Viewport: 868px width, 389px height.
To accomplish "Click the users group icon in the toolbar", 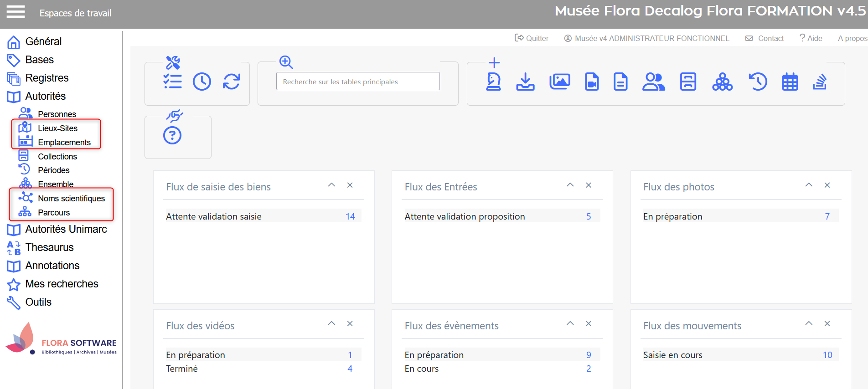I will 653,82.
